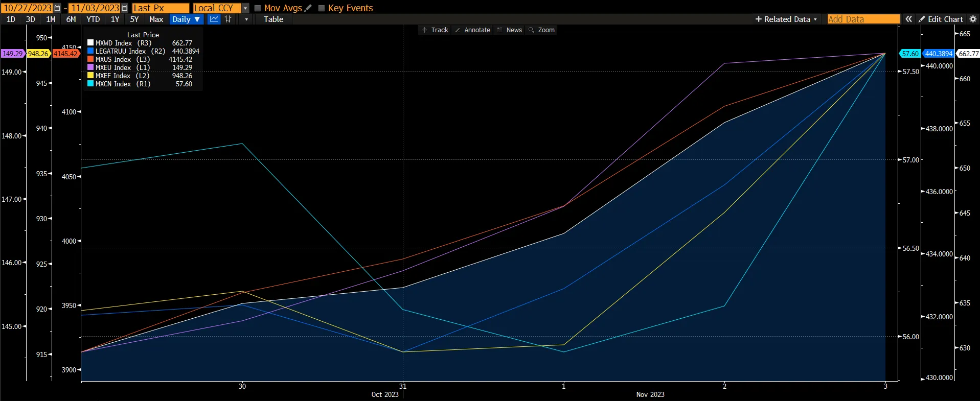Click the purple MXEU Index legend swatch
This screenshot has width=980, height=401.
(x=90, y=67)
